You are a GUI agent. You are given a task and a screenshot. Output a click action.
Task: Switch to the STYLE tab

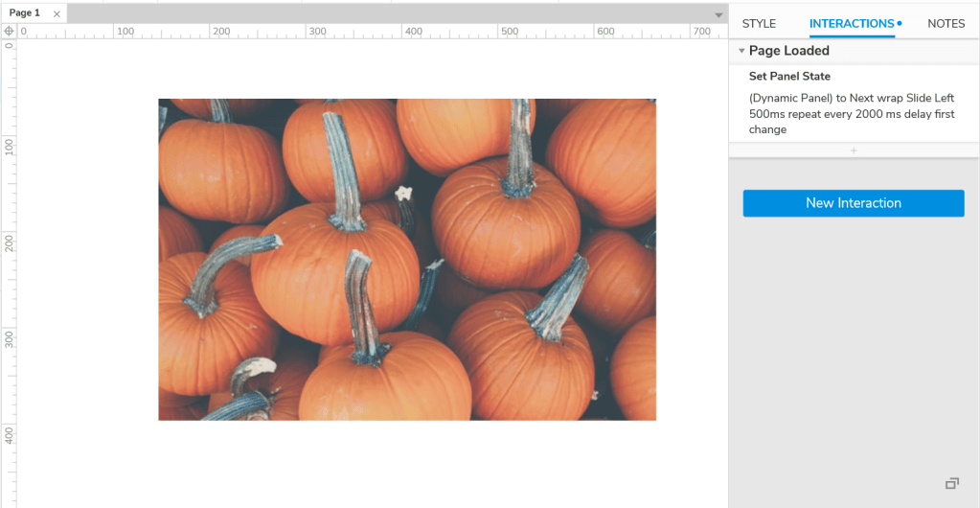click(x=759, y=24)
